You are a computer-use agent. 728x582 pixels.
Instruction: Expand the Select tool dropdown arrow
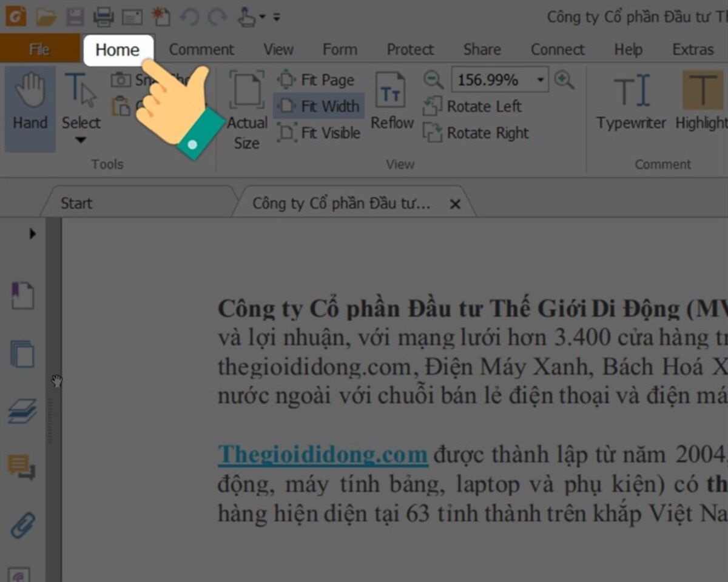(x=81, y=141)
